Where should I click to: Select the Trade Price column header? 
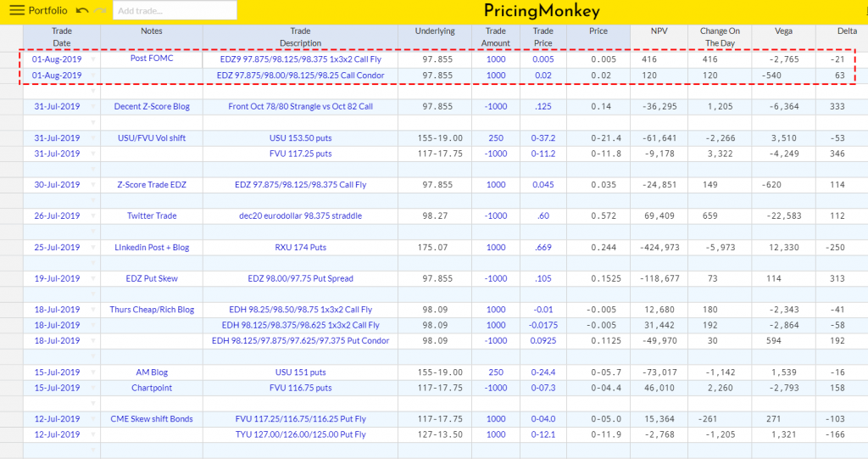tap(543, 37)
